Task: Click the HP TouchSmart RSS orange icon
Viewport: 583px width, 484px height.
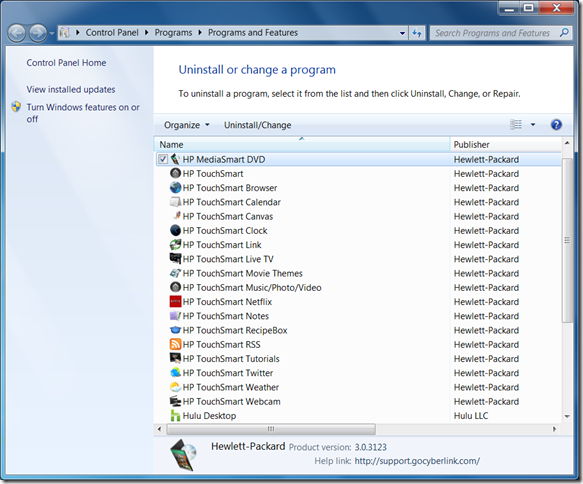Action: [175, 344]
